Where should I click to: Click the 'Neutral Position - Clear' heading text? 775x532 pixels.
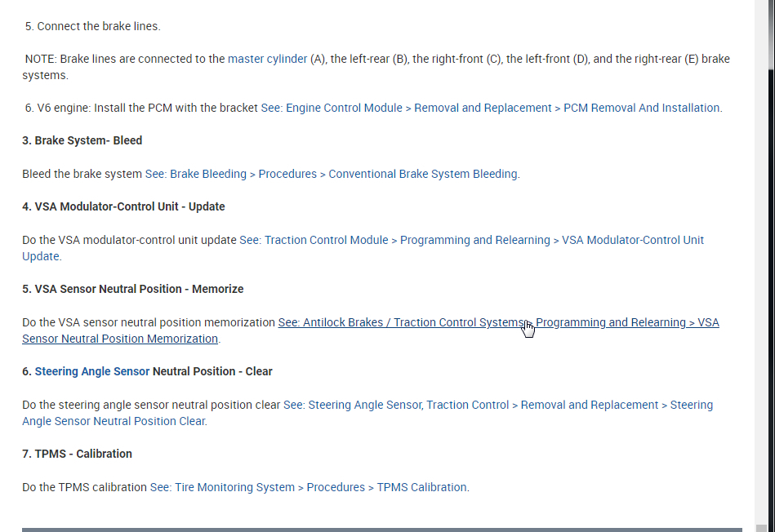212,371
